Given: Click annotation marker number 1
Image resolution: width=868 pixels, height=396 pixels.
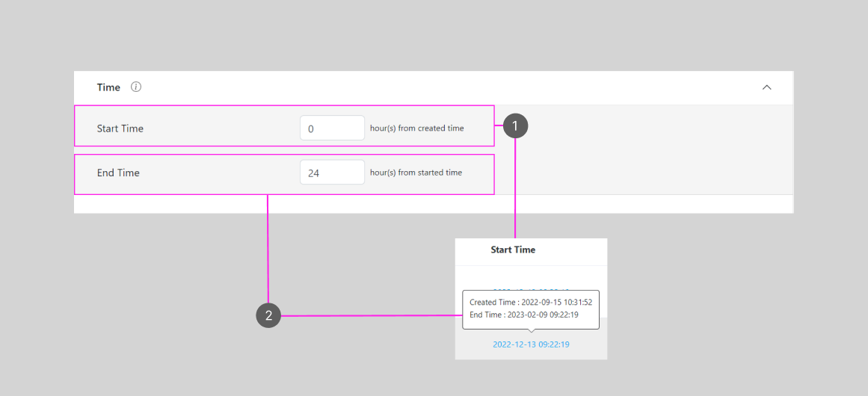Looking at the screenshot, I should 515,126.
